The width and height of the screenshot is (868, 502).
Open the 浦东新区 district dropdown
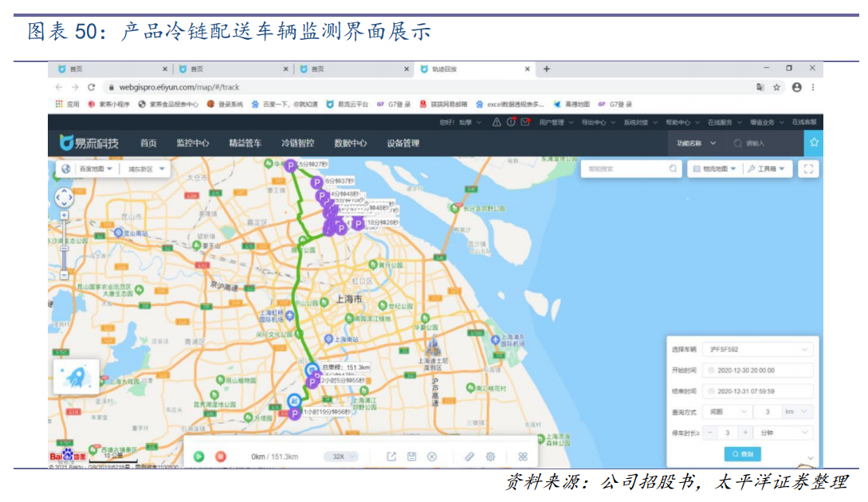click(x=146, y=169)
